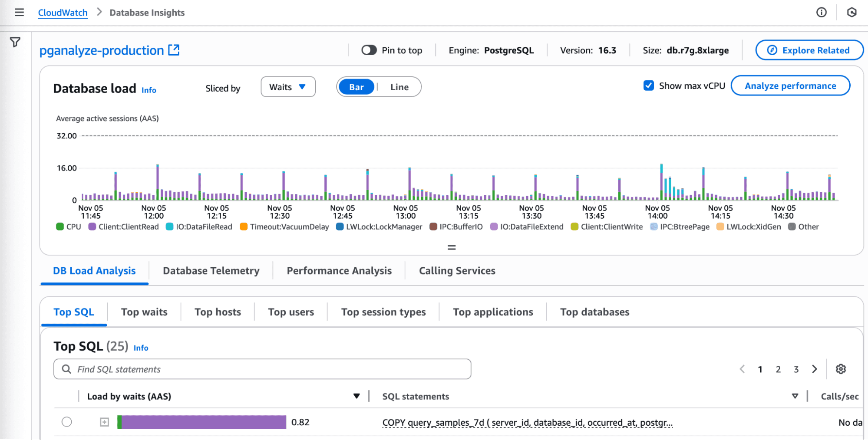Switch to Database Telemetry tab
Screen dimensions: 868x440
211,271
